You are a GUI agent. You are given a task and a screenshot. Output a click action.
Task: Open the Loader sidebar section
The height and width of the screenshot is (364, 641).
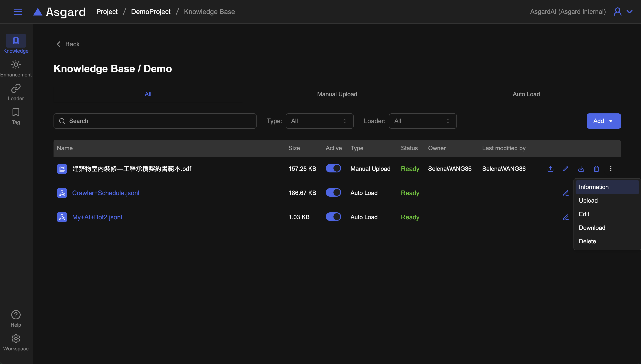16,92
